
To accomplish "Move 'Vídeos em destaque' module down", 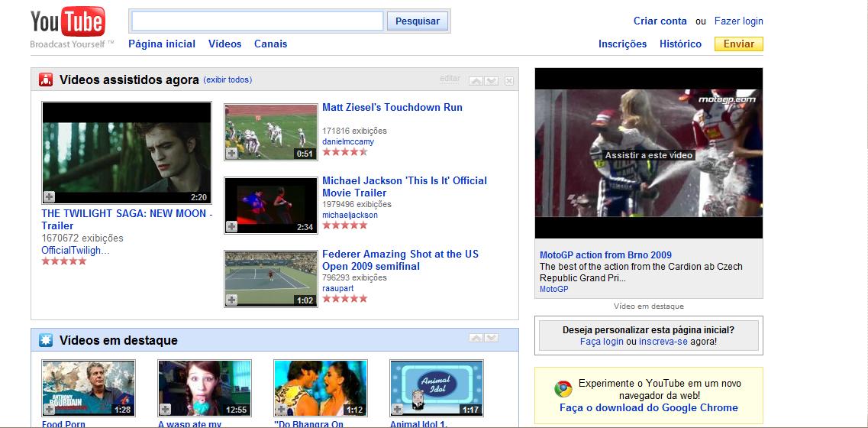I will pos(492,338).
